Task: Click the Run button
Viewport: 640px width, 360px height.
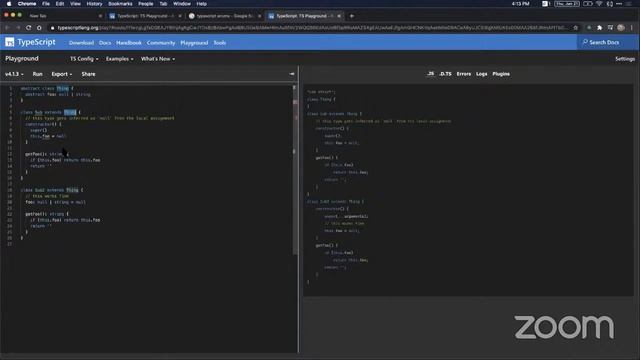Action: 38,74
